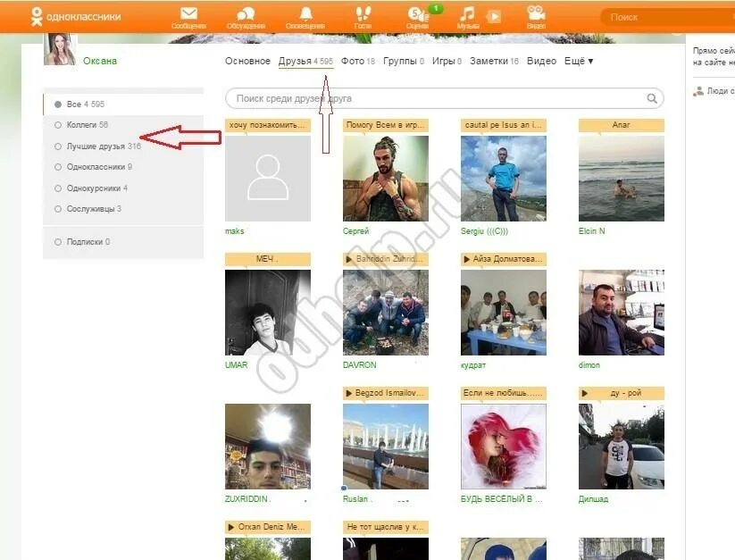Click in the Поиск среди друзей field

(445, 98)
